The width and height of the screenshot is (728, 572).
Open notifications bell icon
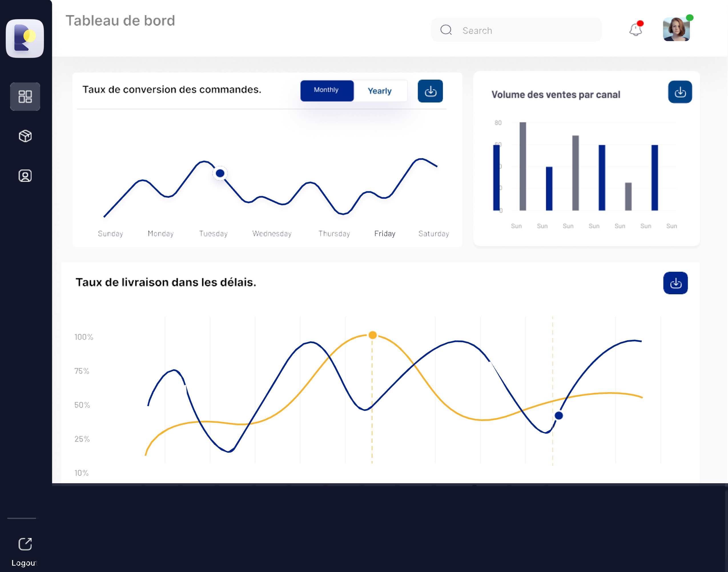point(636,29)
